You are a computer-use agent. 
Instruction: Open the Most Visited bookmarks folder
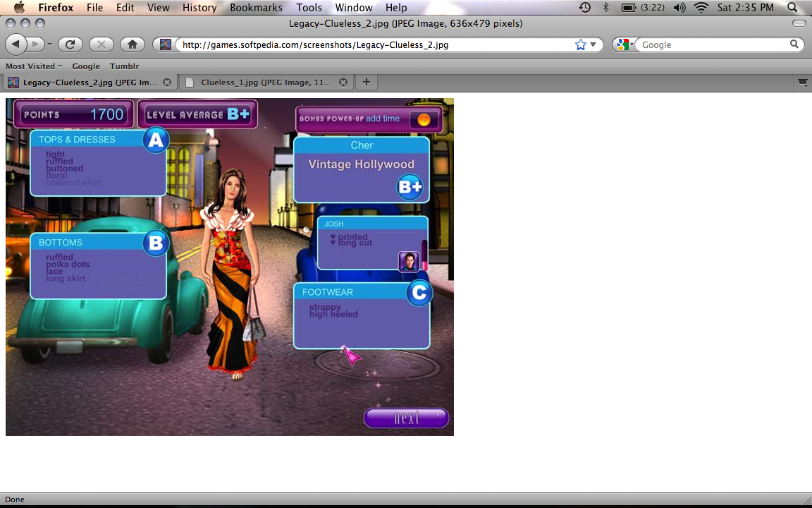[x=34, y=66]
